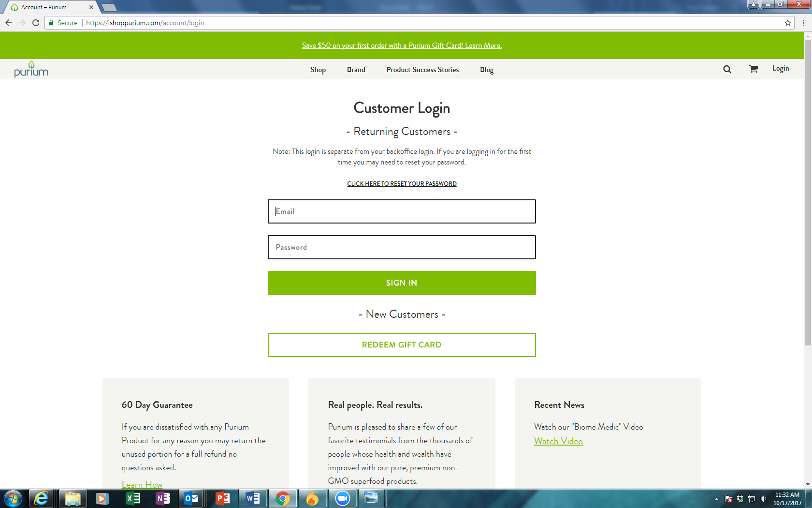This screenshot has width=812, height=508.
Task: Click the page vertical scrollbar
Action: (808, 193)
